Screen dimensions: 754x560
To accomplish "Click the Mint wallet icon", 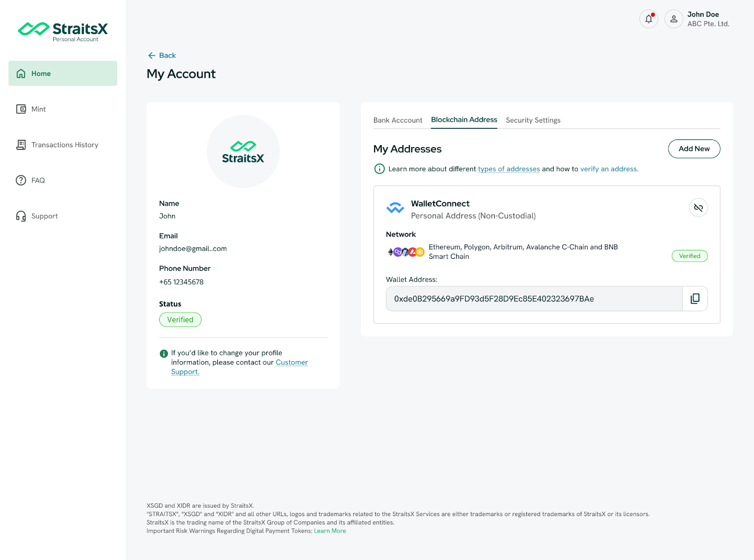I will coord(21,109).
